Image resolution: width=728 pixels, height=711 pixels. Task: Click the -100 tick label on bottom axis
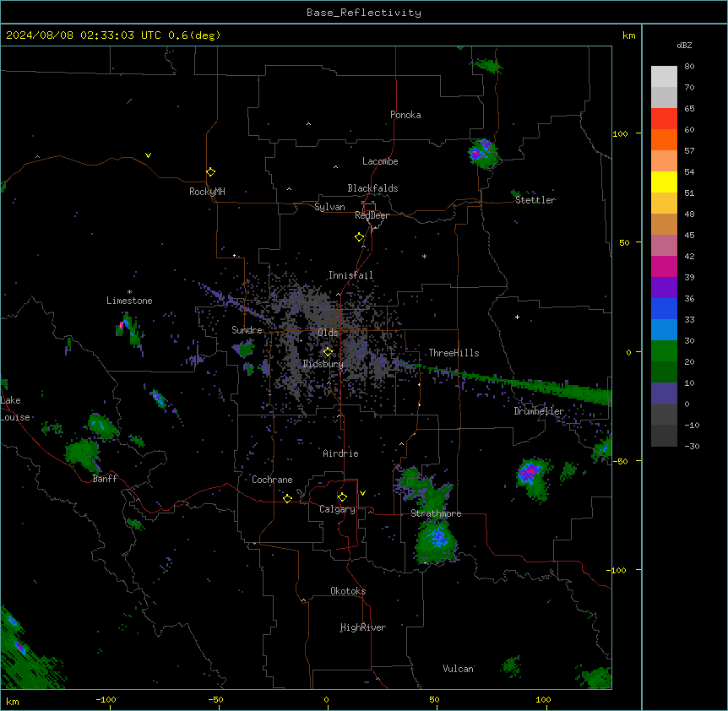tap(106, 700)
